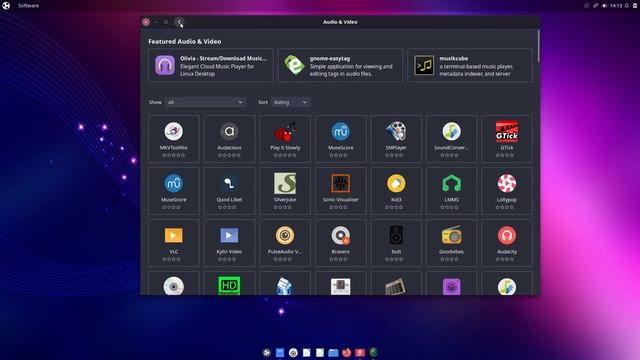The width and height of the screenshot is (640, 360).
Task: Open the butt app tile
Action: click(396, 243)
